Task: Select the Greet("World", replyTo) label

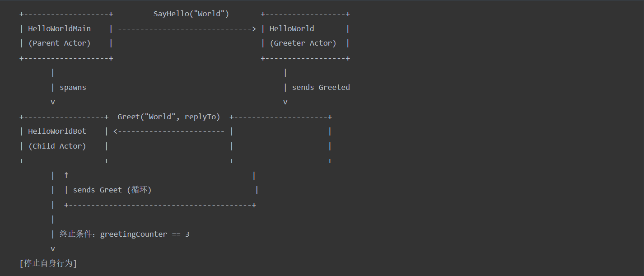Action: 168,117
